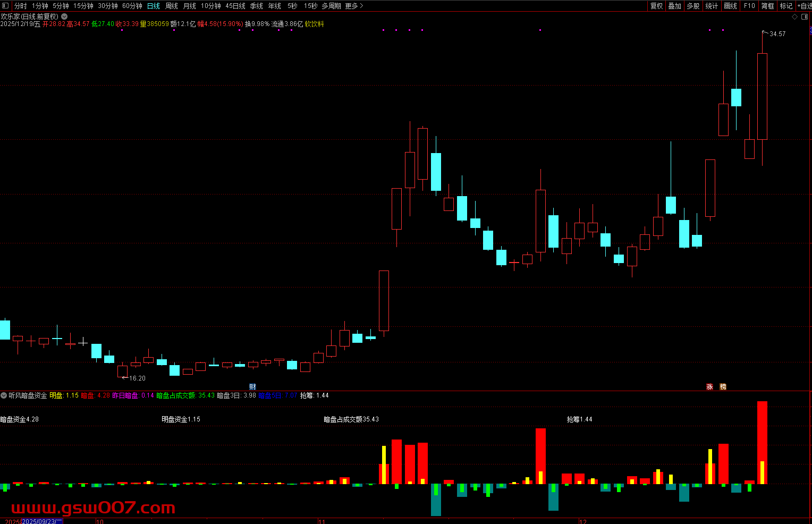Click the 软饮料 sector label
812x524 pixels.
tap(314, 24)
